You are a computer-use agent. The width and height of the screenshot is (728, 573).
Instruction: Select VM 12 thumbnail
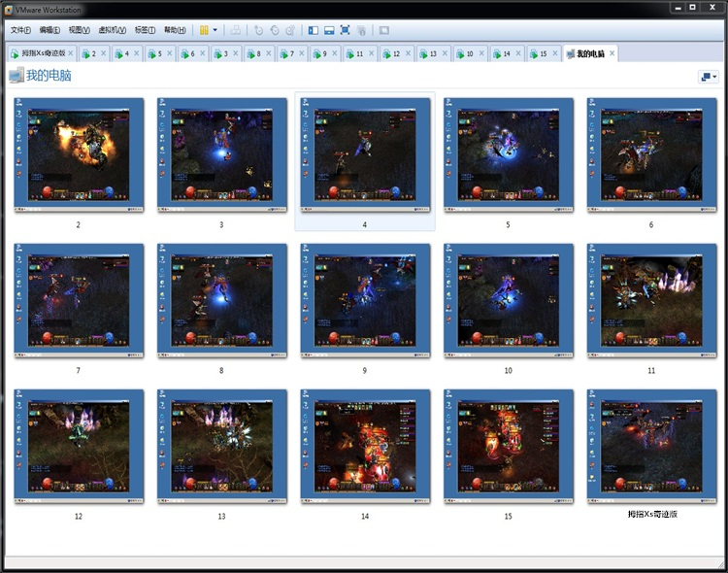pos(79,447)
